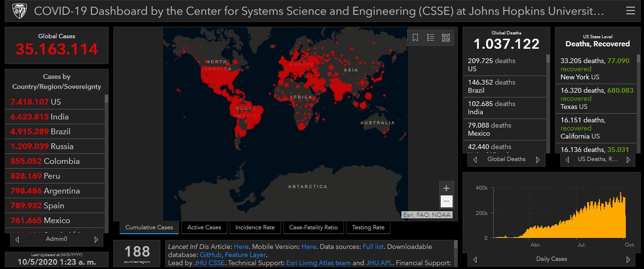Open the Esri Living Atlas team link
The image size is (644, 269).
[318, 263]
